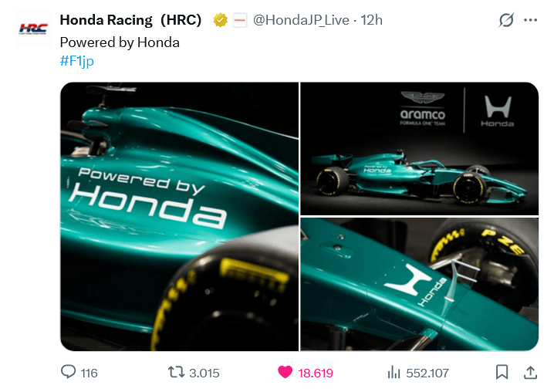This screenshot has height=392, width=554.
Task: Open the 12h timestamp link
Action: 371,20
